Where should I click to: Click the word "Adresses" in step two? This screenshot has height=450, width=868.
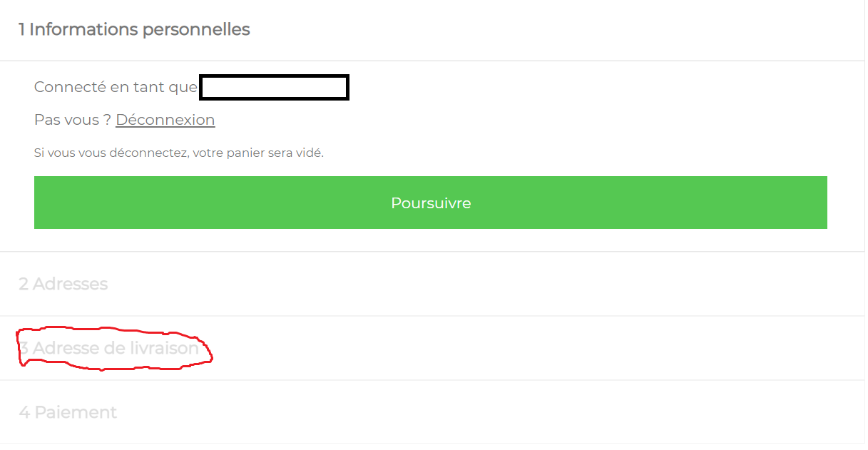pyautogui.click(x=71, y=284)
